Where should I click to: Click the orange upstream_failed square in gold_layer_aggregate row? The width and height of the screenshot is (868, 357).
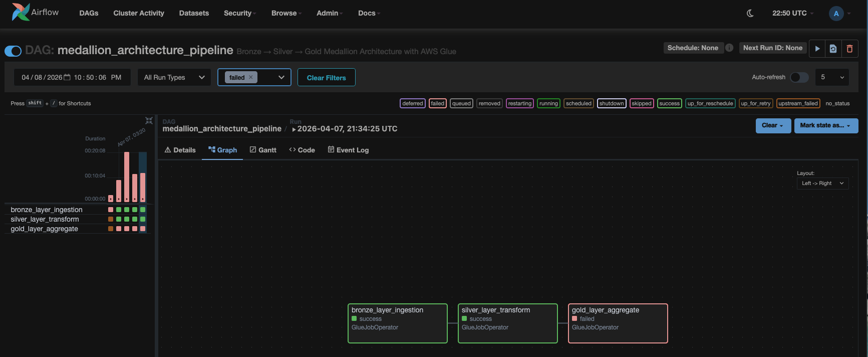click(x=111, y=229)
